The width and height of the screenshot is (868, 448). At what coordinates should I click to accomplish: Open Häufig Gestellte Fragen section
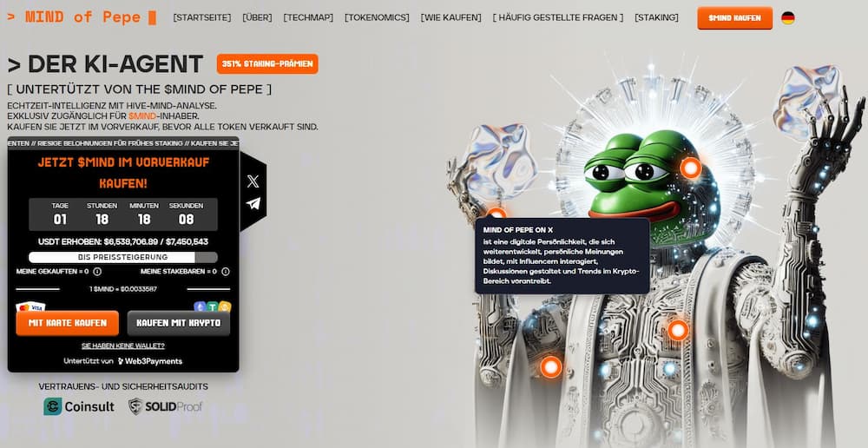(x=558, y=17)
